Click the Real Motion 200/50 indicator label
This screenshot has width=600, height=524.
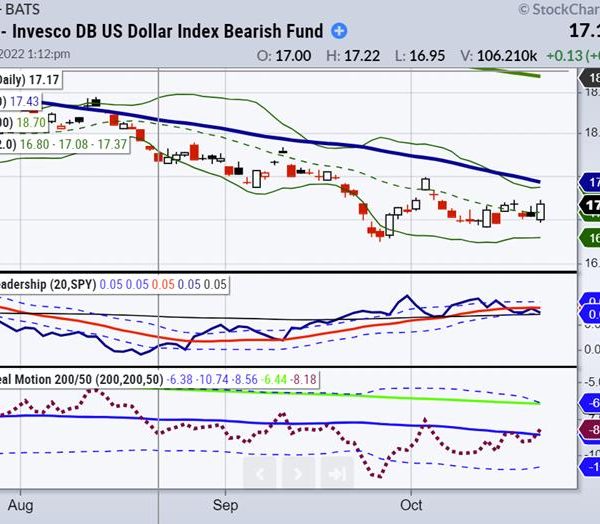(82, 379)
